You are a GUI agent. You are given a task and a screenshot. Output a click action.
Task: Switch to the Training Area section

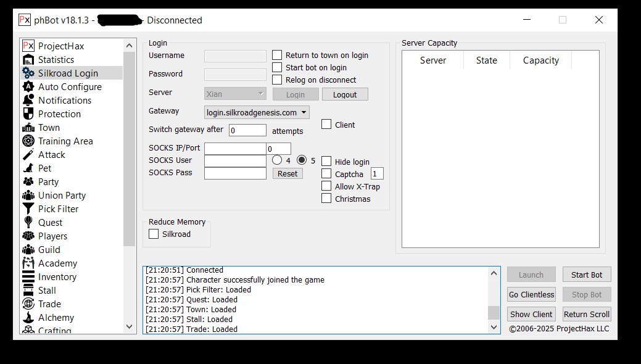(x=65, y=141)
